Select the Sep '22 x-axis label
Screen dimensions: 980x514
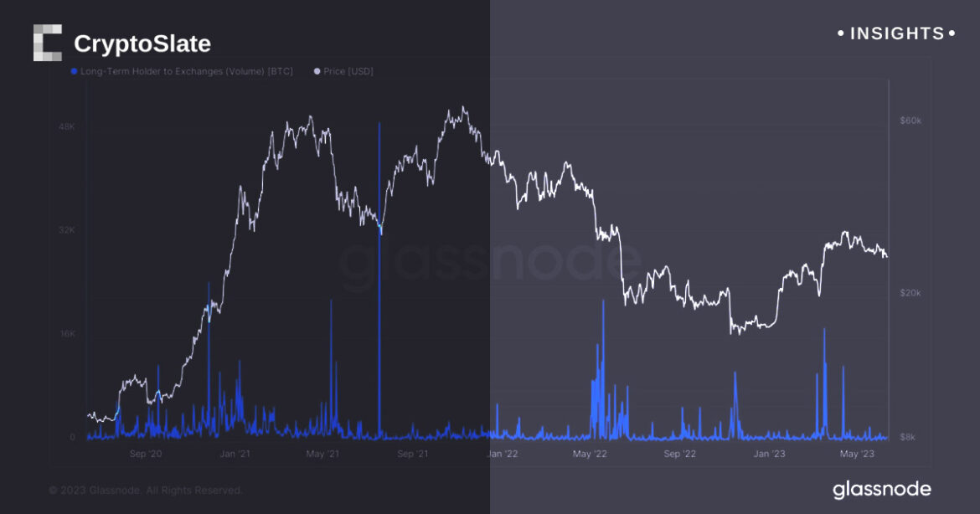pos(679,454)
